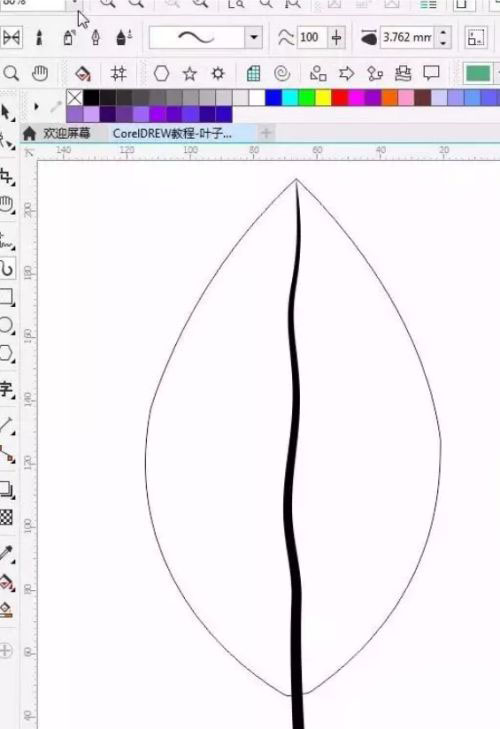This screenshot has height=729, width=500.
Task: Select the Polygon tool in left toolbox
Action: click(x=7, y=353)
